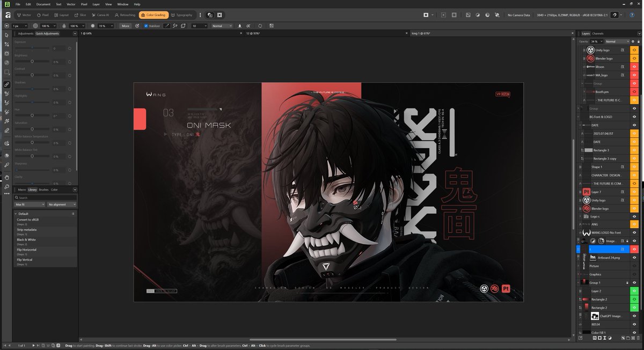Open the studio customization three-dots menu
This screenshot has width=644, height=350.
click(x=200, y=15)
